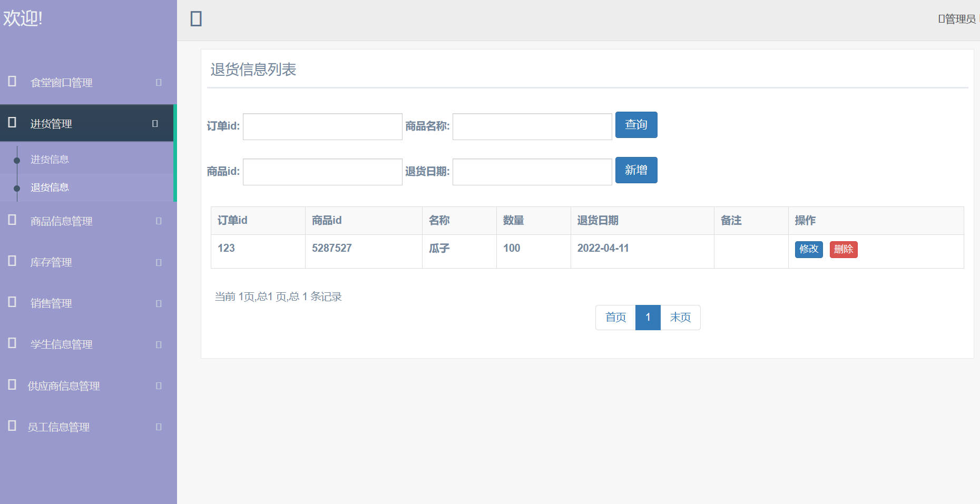Viewport: 980px width, 504px height.
Task: Click the hamburger menu icon in the top bar
Action: click(x=195, y=18)
